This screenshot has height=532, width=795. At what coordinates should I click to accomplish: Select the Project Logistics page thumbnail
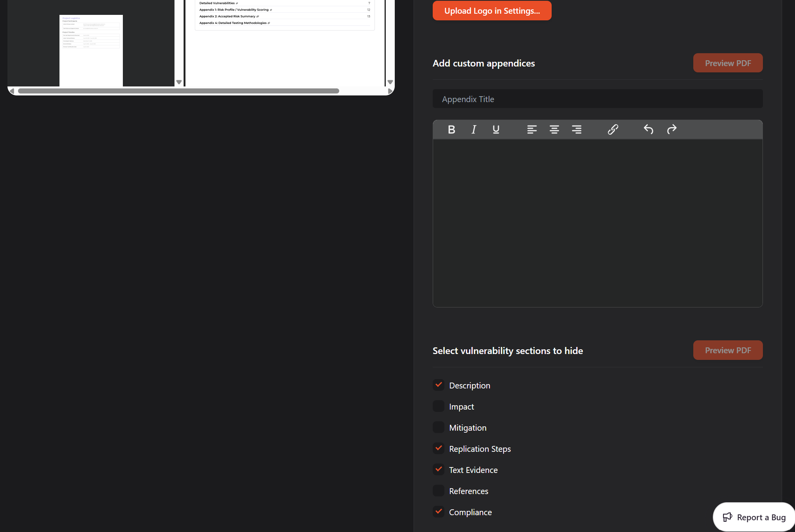point(91,50)
